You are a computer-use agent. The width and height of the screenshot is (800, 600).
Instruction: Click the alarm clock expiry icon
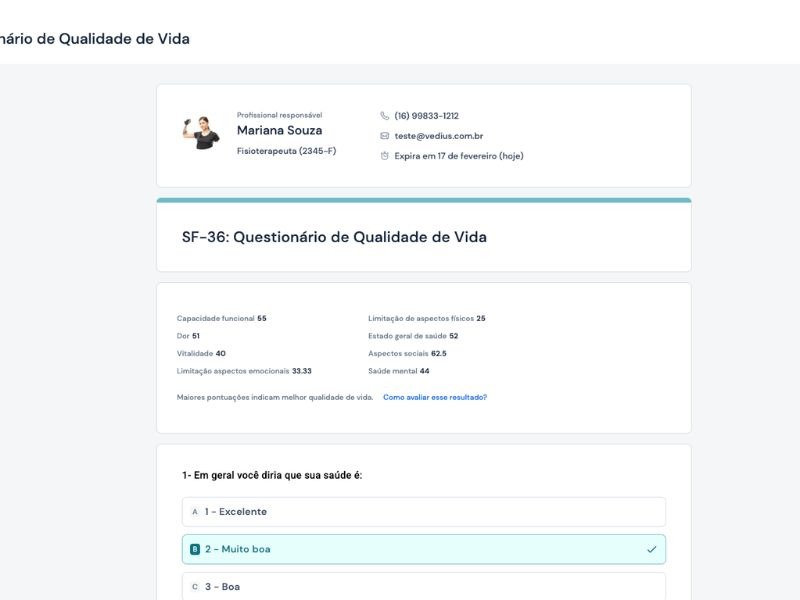(x=385, y=156)
